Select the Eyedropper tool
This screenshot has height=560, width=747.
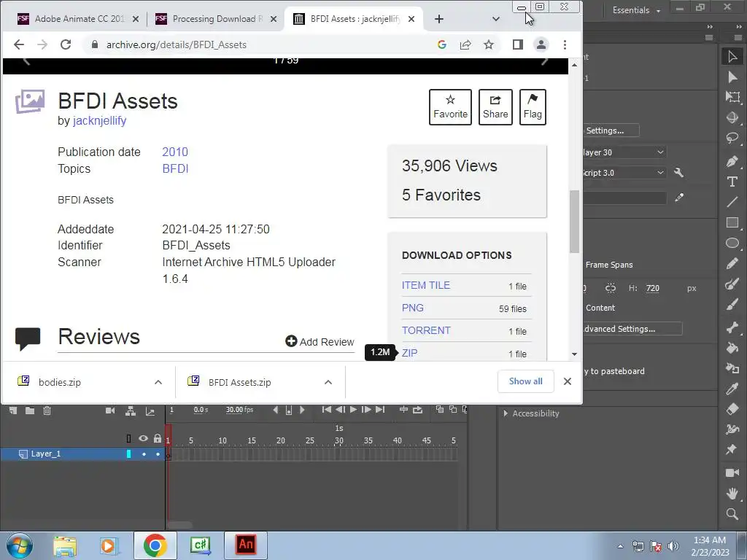tap(732, 389)
